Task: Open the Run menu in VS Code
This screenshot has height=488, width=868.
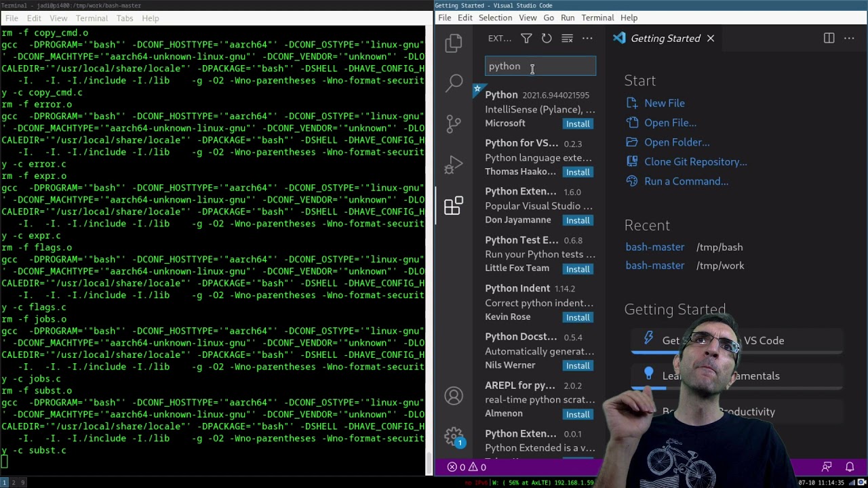Action: click(568, 18)
